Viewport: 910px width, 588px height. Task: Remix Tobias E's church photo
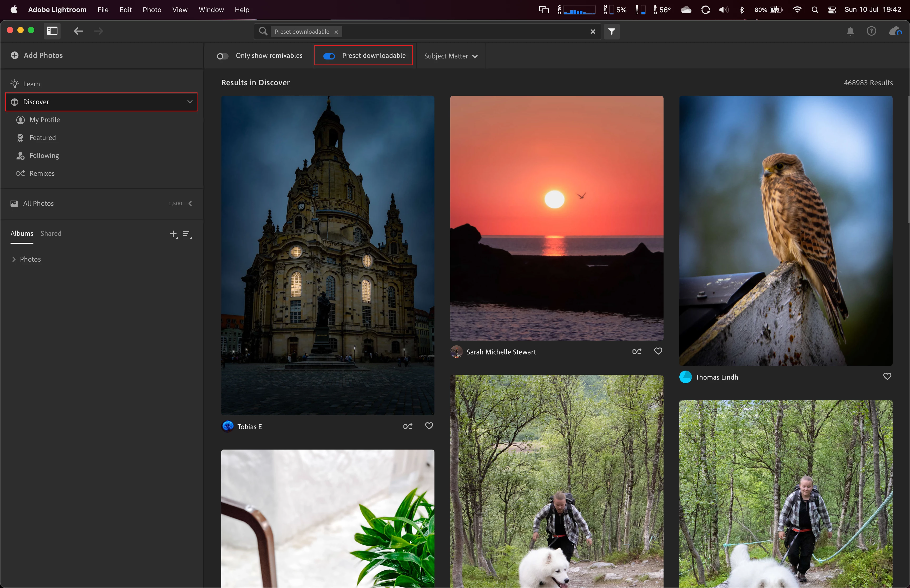pyautogui.click(x=407, y=426)
